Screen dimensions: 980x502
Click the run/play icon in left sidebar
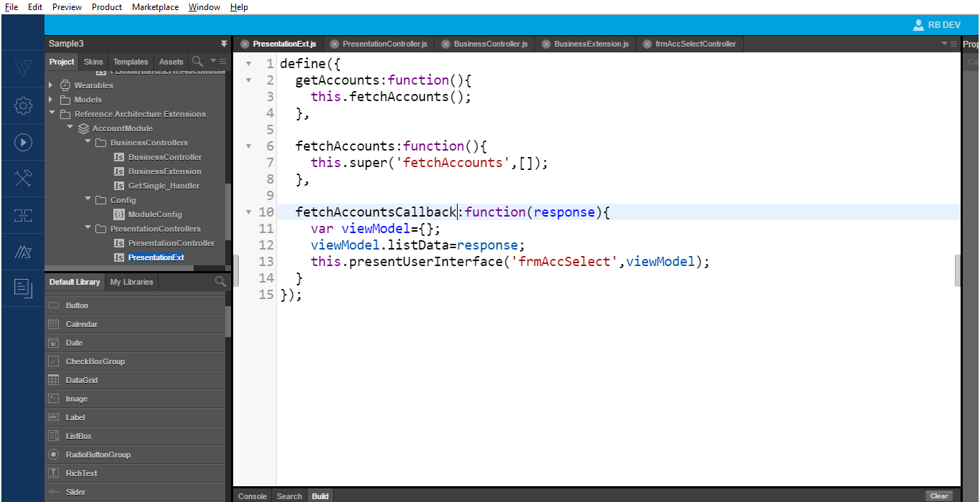coord(23,142)
